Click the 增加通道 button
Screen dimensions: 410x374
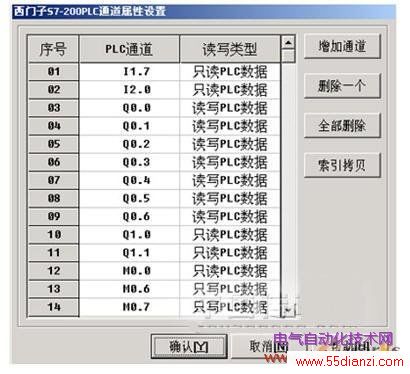pyautogui.click(x=342, y=46)
